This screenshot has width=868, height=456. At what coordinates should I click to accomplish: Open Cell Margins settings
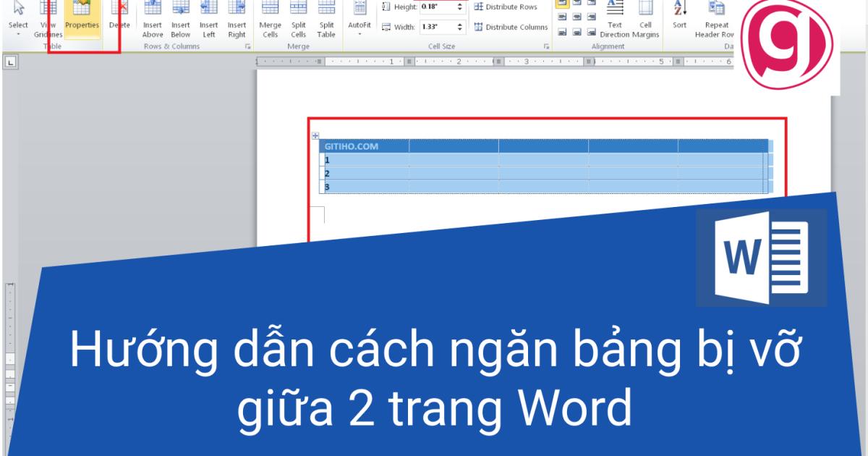click(646, 18)
